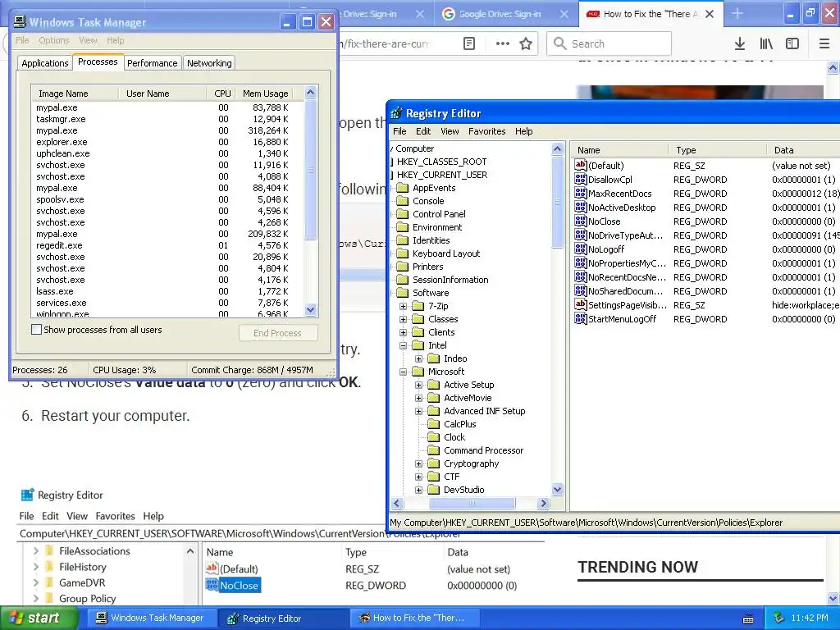Viewport: 840px width, 630px height.
Task: Open the page actions three-dot icon
Action: coord(503,44)
